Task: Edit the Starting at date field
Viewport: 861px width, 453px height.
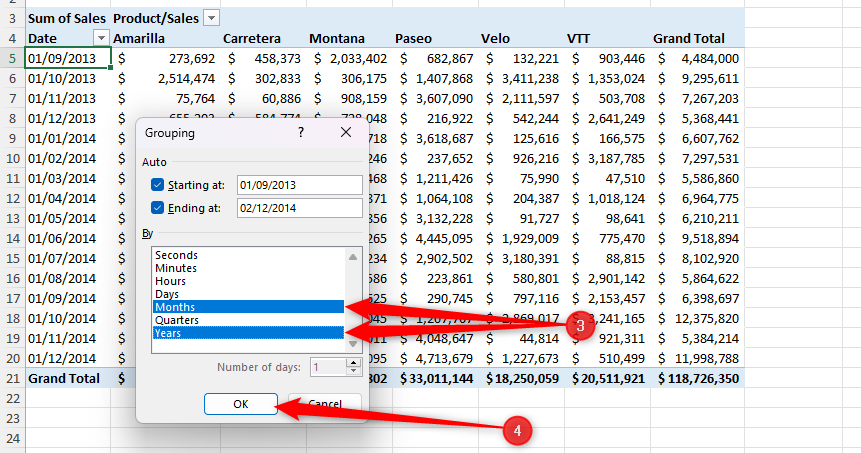Action: pyautogui.click(x=299, y=185)
